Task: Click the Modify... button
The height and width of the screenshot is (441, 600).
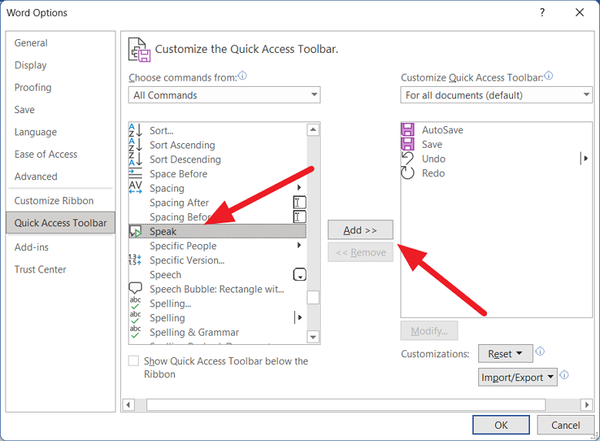Action: click(x=429, y=331)
